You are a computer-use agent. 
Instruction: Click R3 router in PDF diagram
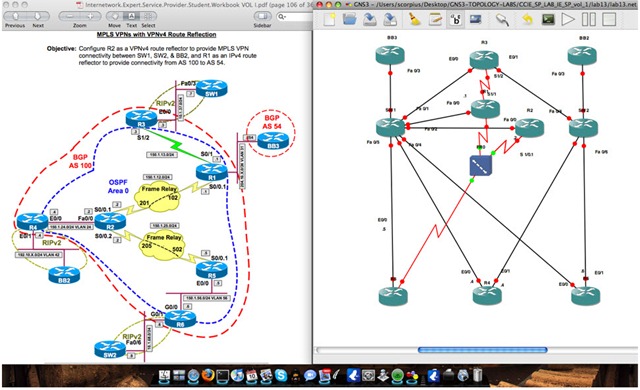coord(141,118)
